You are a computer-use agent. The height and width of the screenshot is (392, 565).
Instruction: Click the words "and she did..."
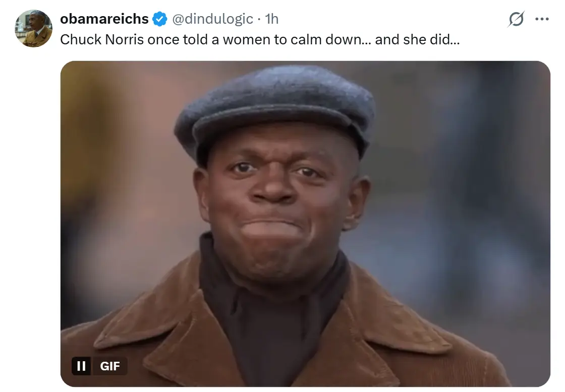pos(417,40)
